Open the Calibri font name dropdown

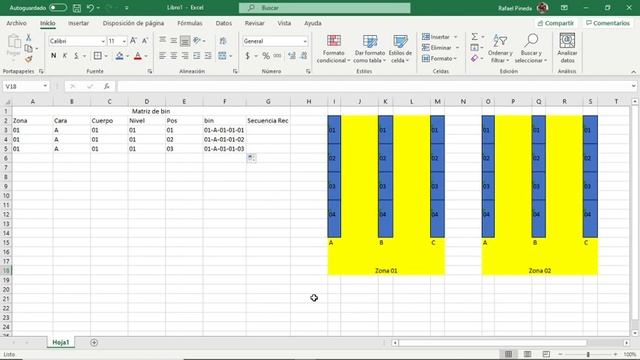[102, 41]
